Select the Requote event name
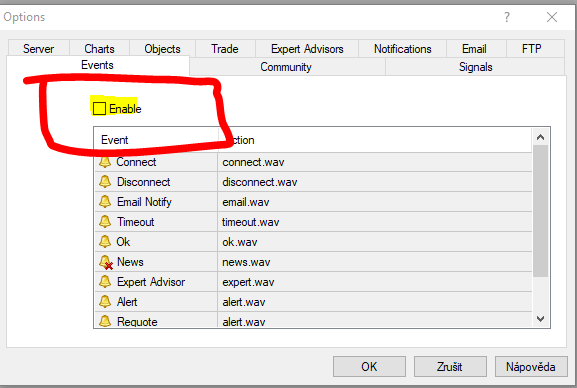Image resolution: width=577 pixels, height=388 pixels. [137, 322]
